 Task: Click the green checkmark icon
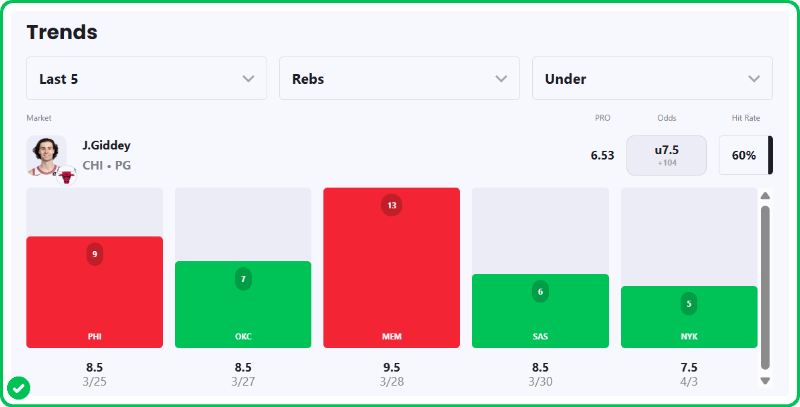coord(17,387)
